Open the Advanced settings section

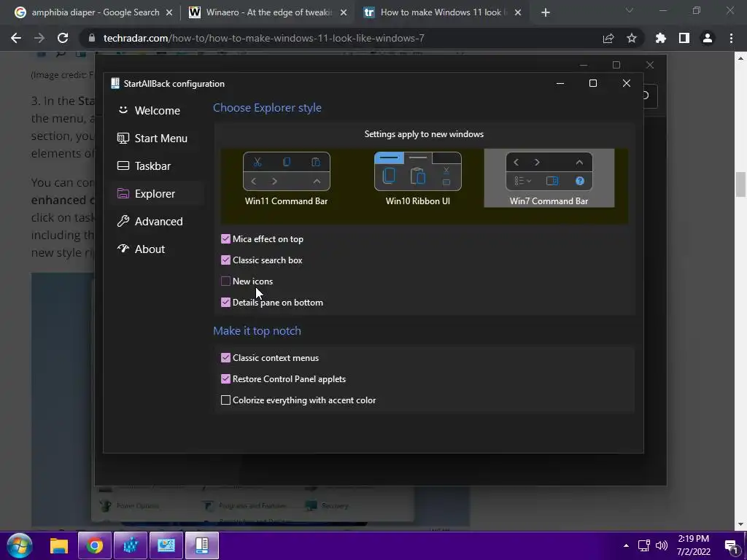pyautogui.click(x=158, y=221)
